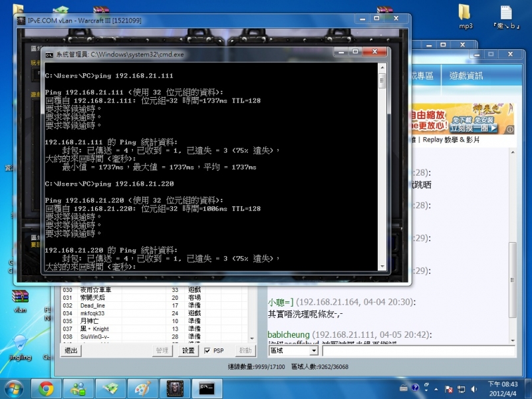Viewport: 532px width, 399px height.
Task: Switch to the Warcraft III window via taskbar
Action: tap(176, 388)
